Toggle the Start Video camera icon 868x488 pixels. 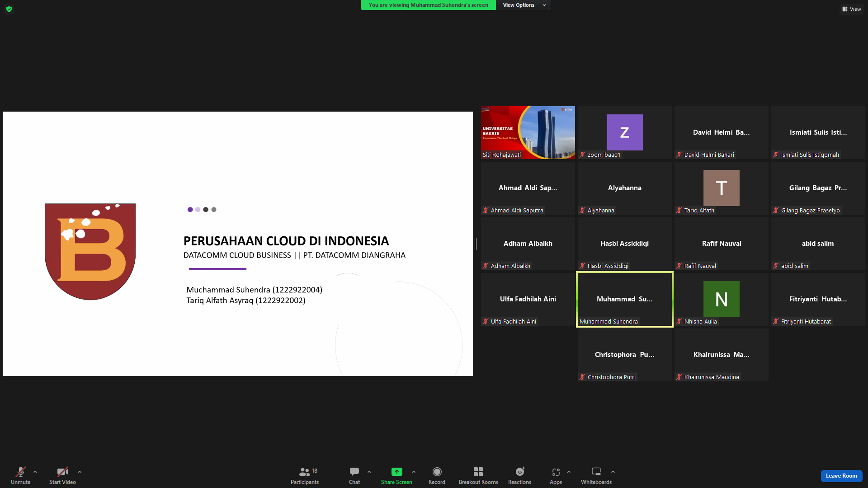pos(62,472)
